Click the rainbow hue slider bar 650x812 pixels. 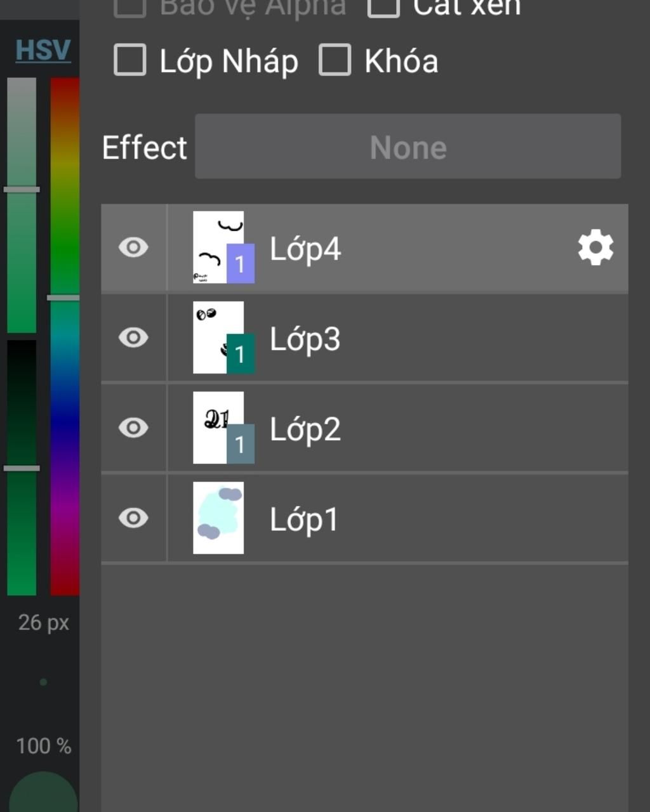(65, 336)
